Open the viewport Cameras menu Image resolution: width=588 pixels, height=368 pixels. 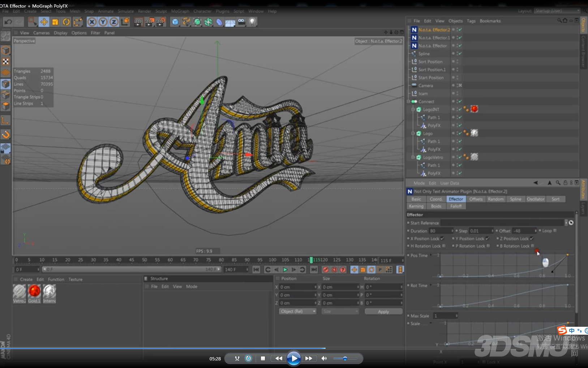tap(41, 33)
